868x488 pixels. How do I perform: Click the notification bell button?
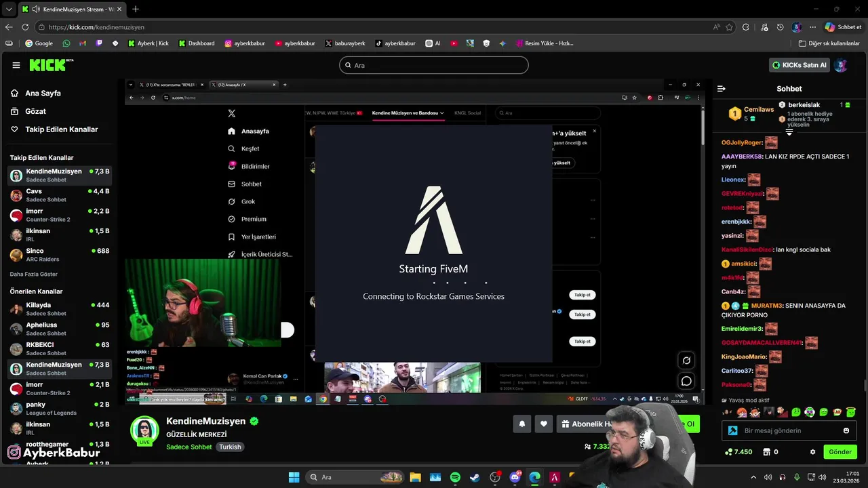522,424
